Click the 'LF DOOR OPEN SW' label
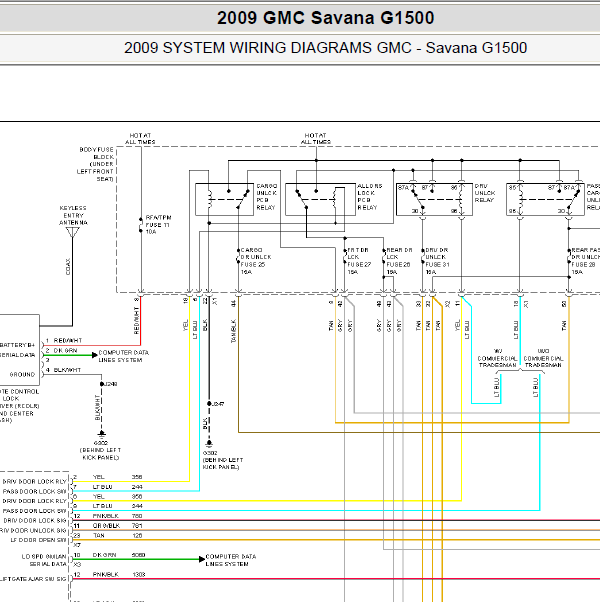 click(38, 540)
